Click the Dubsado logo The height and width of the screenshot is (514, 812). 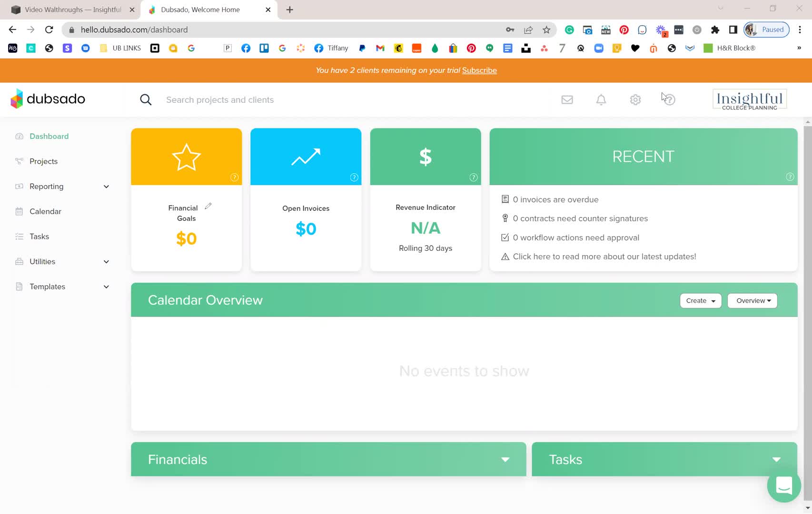(48, 99)
